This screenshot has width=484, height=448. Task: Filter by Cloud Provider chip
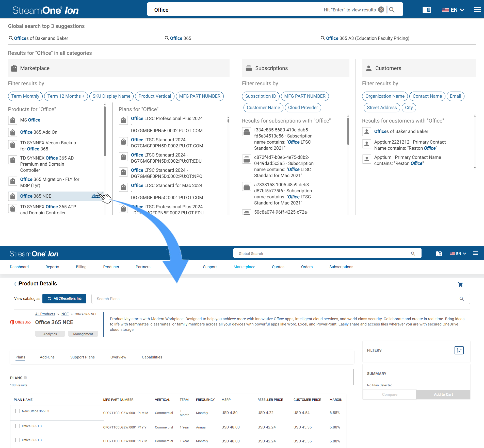[303, 108]
